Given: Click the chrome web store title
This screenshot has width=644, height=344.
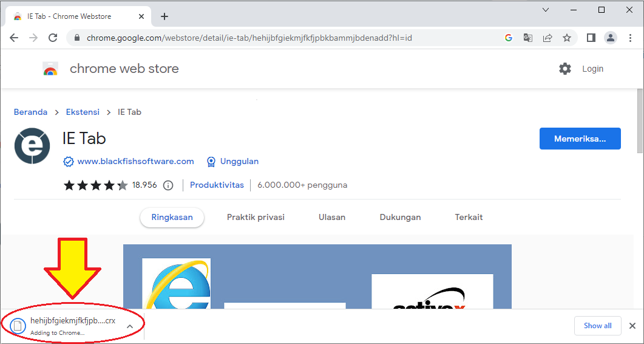Looking at the screenshot, I should (x=124, y=69).
